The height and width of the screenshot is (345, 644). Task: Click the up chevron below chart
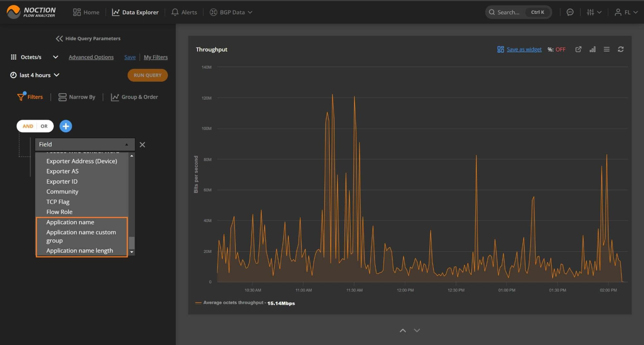[x=403, y=331]
